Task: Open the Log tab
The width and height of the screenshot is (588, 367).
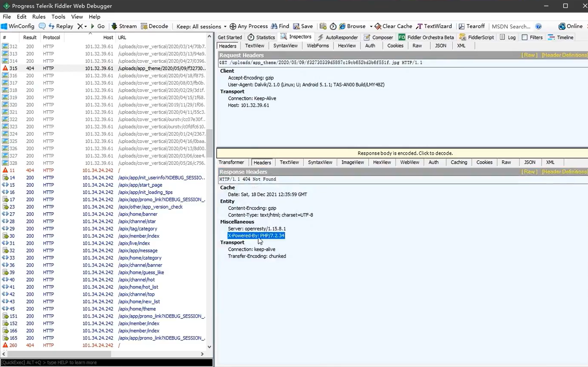Action: pyautogui.click(x=508, y=37)
